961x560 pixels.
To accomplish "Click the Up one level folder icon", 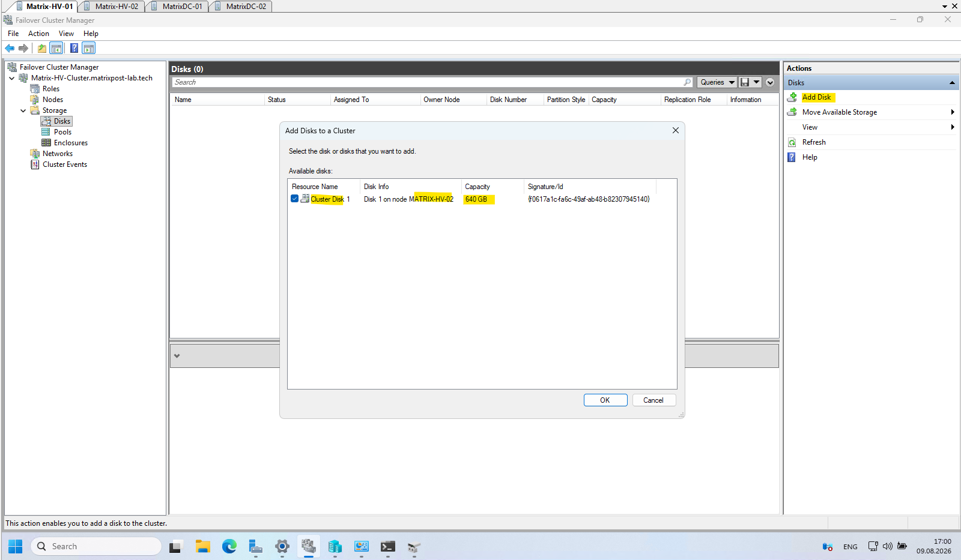I will [x=42, y=48].
